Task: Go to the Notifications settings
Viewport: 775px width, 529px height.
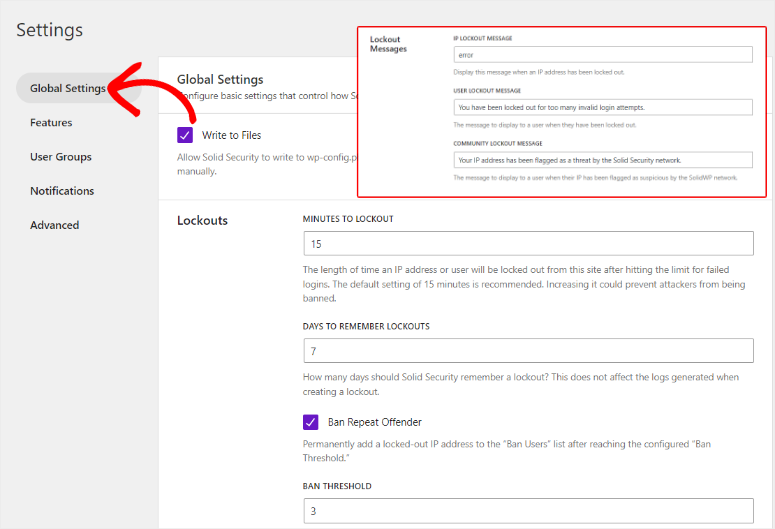Action: tap(62, 191)
